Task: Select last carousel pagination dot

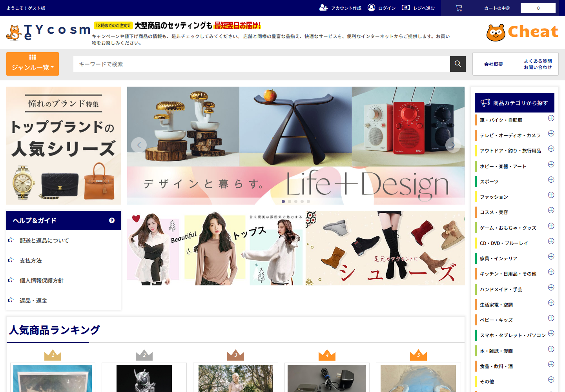Action: (x=308, y=201)
